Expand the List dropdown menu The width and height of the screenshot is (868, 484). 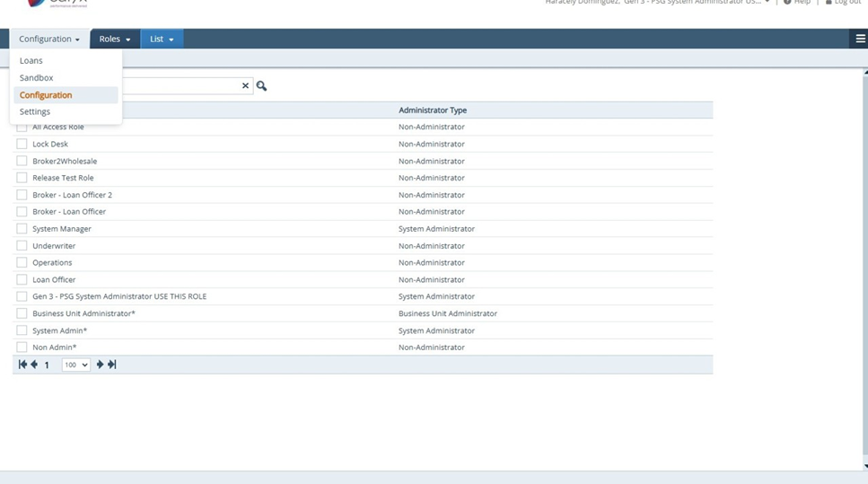click(x=162, y=40)
